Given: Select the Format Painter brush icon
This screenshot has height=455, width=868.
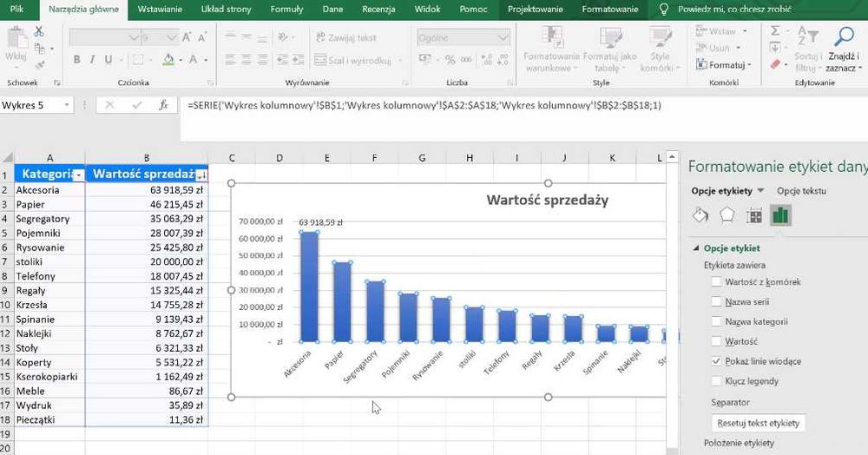Looking at the screenshot, I should coord(39,65).
